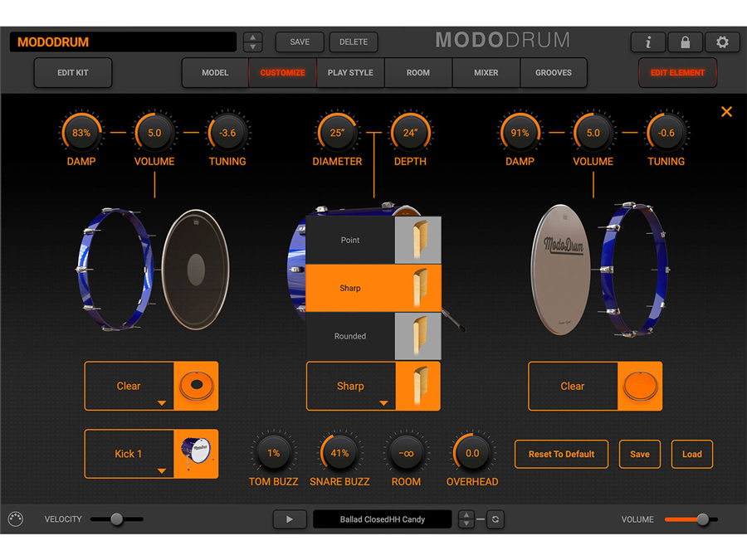The height and width of the screenshot is (560, 747).
Task: Click the batter head Clear skin icon
Action: pos(196,386)
